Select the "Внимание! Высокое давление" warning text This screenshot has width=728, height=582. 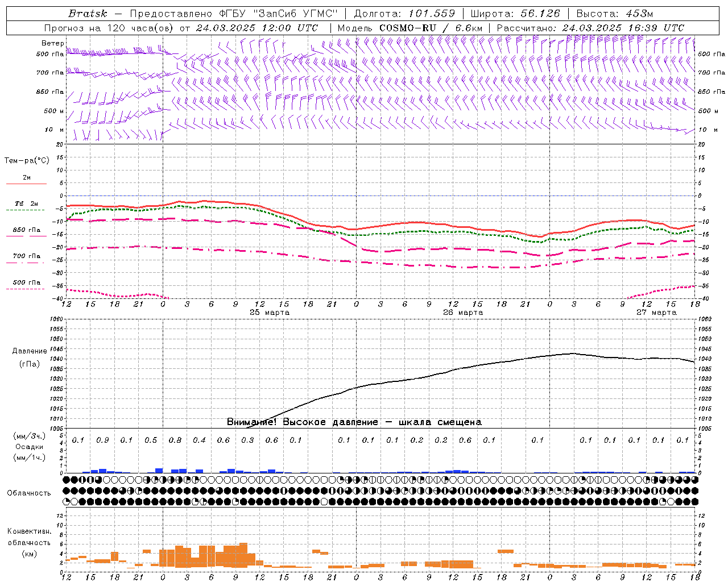coord(302,422)
